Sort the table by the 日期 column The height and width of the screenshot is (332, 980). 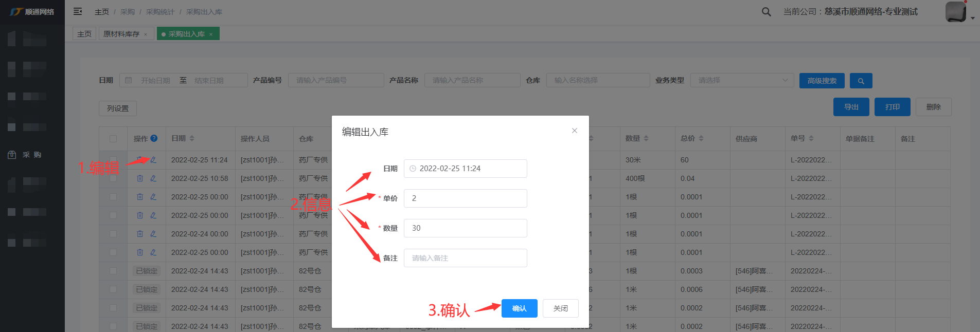191,138
